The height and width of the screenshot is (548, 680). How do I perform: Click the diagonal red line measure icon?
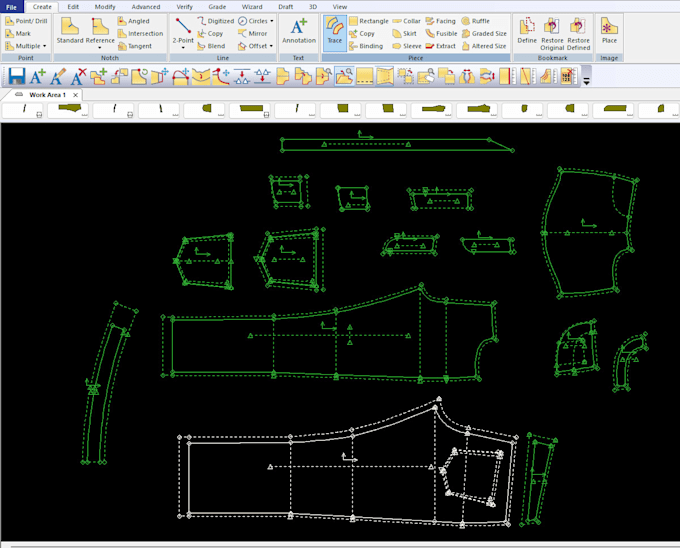tap(526, 76)
